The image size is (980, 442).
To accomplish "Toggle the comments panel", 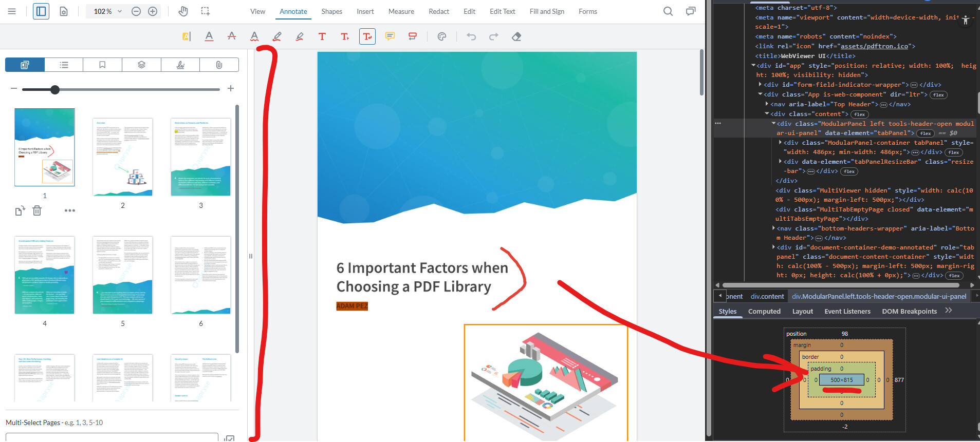I will click(x=690, y=11).
